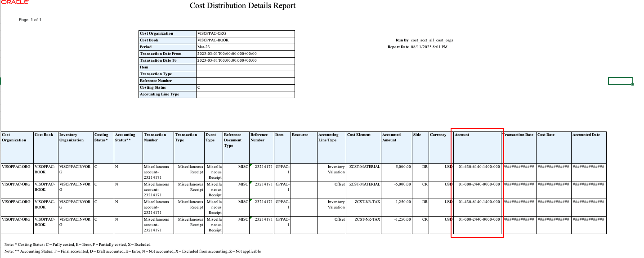The image size is (644, 258).
Task: Click the Event Type column header
Action: coord(214,147)
